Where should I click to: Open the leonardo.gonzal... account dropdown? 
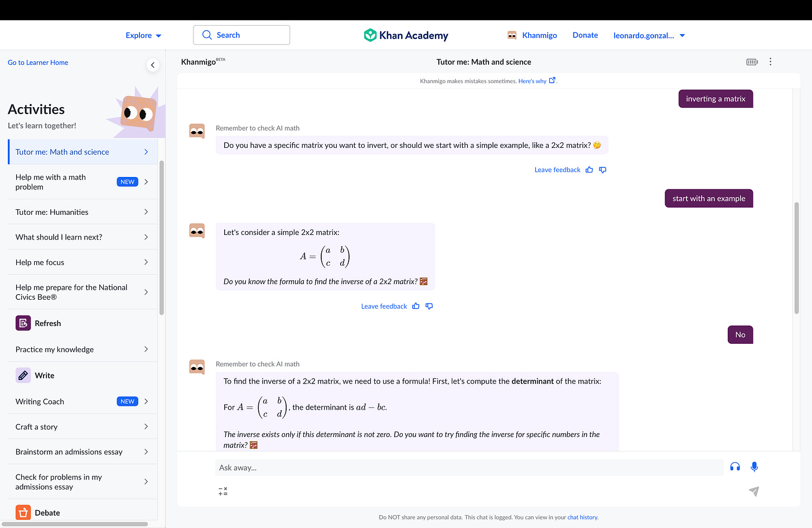point(649,35)
